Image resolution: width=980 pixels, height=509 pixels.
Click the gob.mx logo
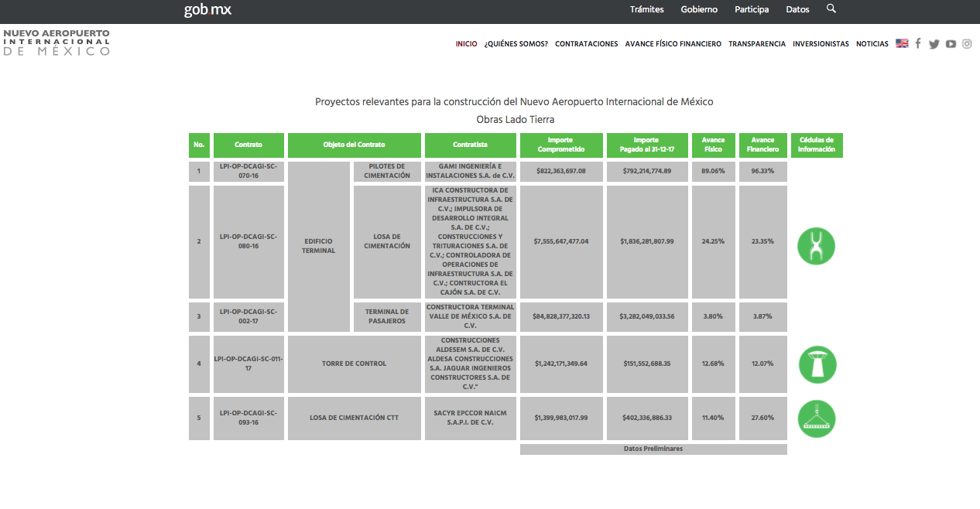tap(207, 10)
